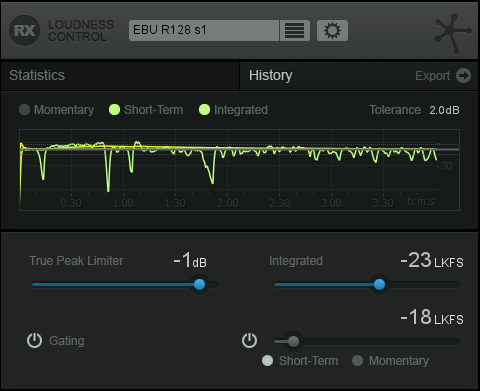The width and height of the screenshot is (480, 391).
Task: Click the Export arrow icon
Action: pyautogui.click(x=463, y=76)
